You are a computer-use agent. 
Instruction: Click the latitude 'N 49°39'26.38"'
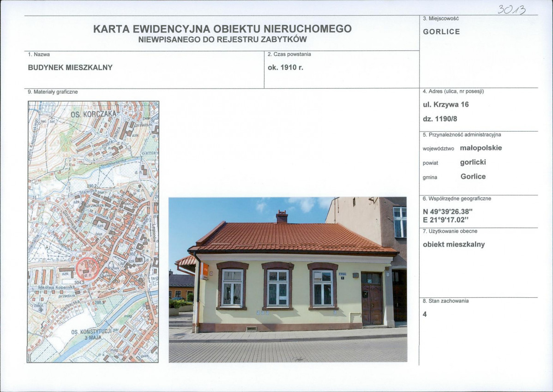point(448,212)
